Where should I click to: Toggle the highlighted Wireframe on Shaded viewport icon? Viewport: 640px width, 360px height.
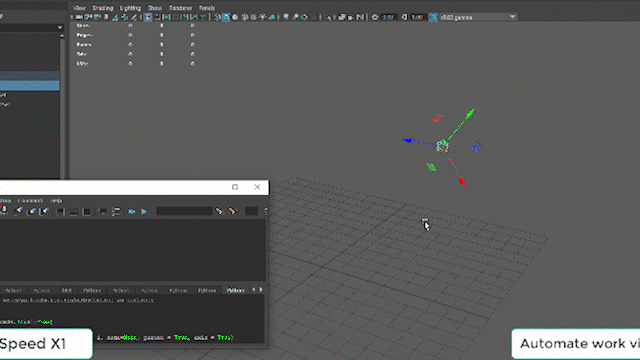click(x=226, y=17)
